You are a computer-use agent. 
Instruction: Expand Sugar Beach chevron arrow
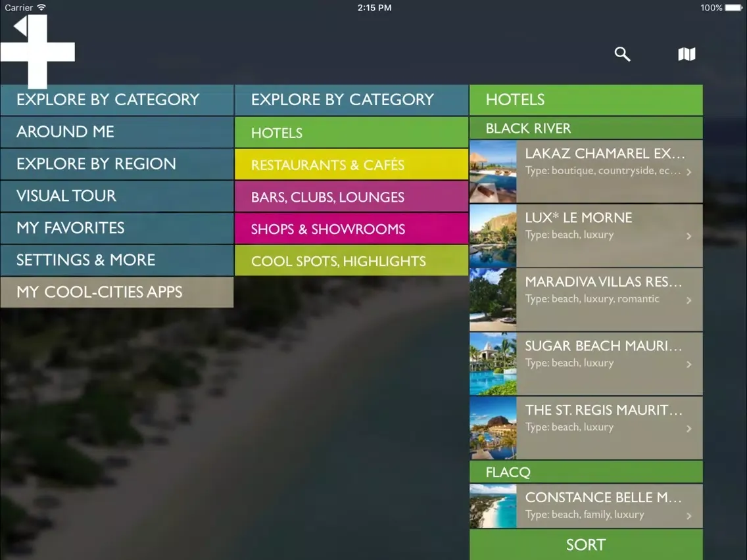pos(689,365)
